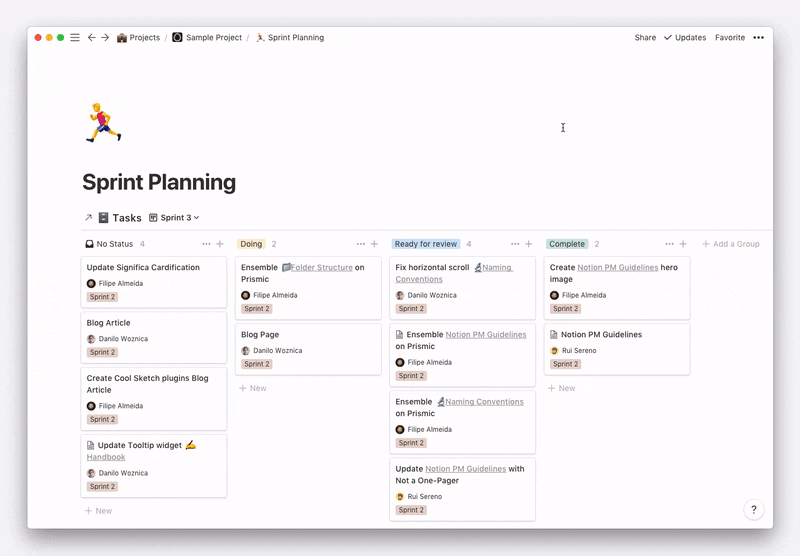
Task: Open Create Cool Sketch plugins Blog Article card
Action: pos(154,399)
